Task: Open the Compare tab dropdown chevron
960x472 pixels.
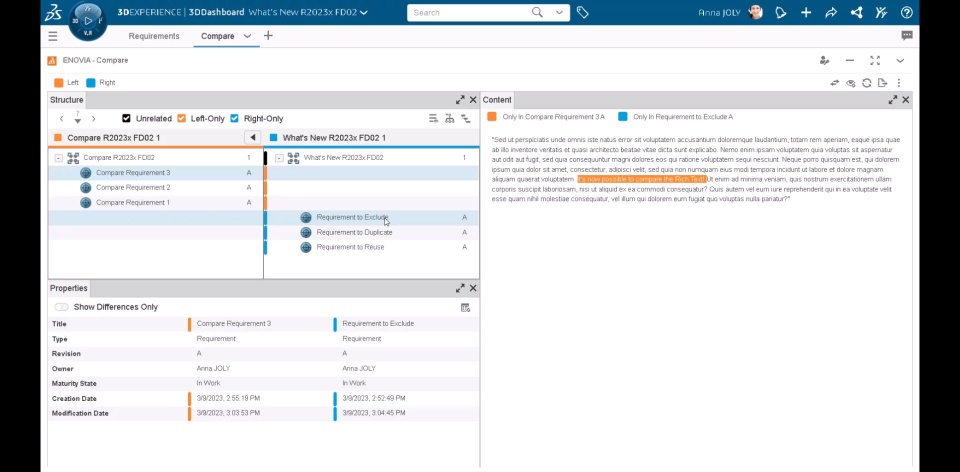Action: pyautogui.click(x=247, y=36)
